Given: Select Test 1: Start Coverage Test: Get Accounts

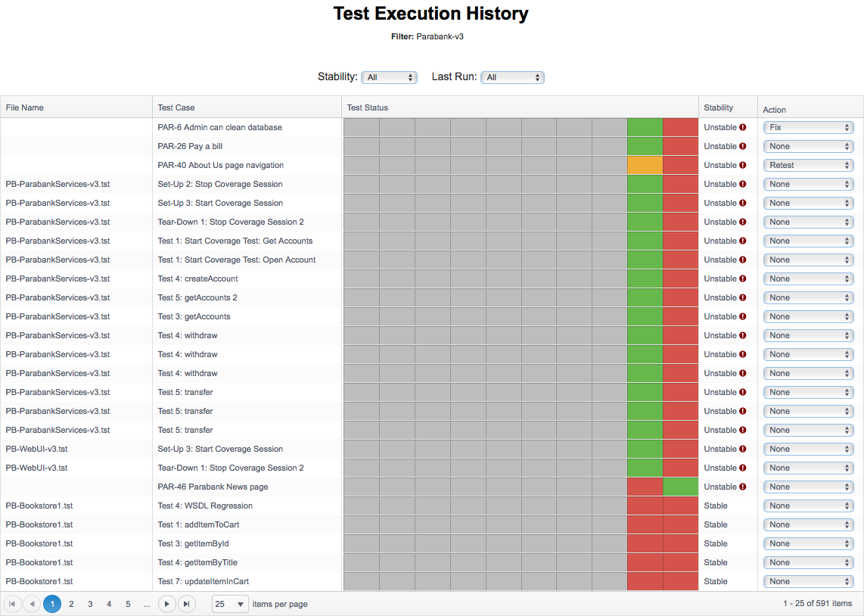Looking at the screenshot, I should [235, 241].
